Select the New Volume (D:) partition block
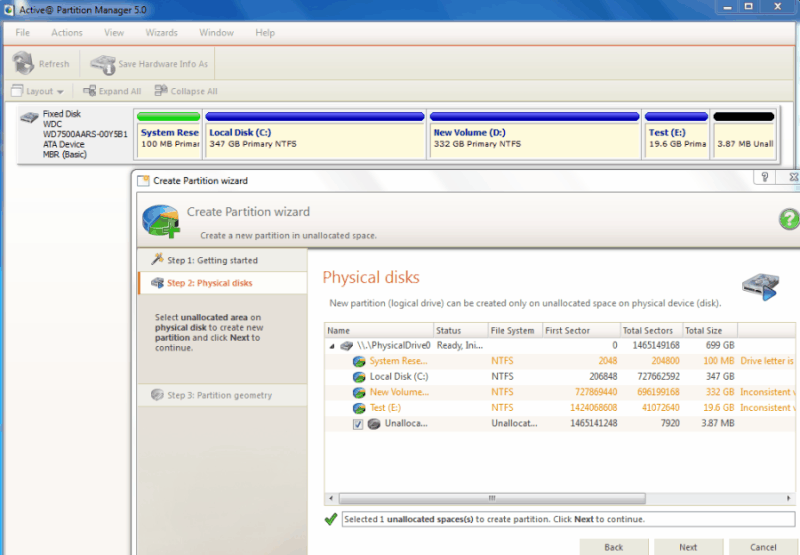 pos(534,134)
